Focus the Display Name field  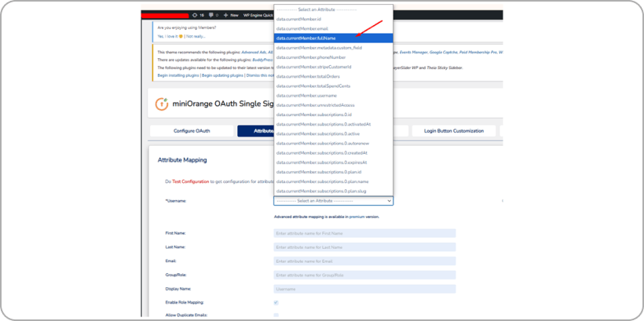[364, 289]
